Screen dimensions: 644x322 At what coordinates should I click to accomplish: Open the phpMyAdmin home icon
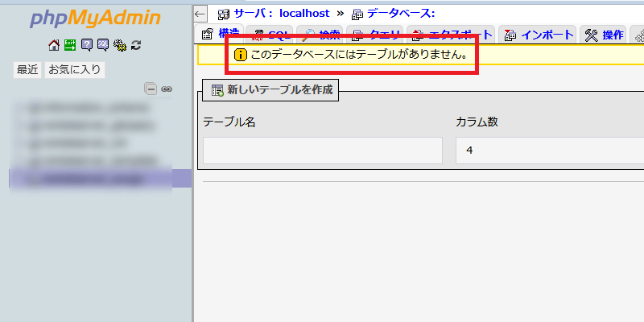[x=54, y=45]
